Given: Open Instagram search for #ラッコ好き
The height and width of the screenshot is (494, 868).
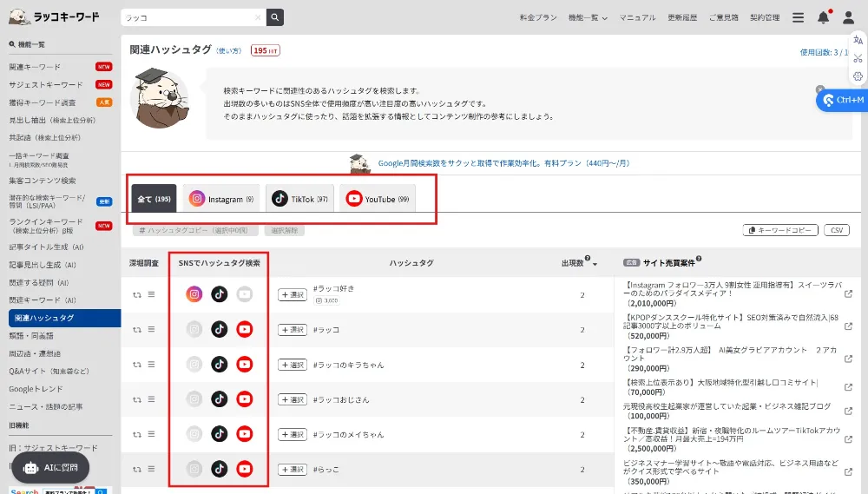Looking at the screenshot, I should click(x=194, y=294).
